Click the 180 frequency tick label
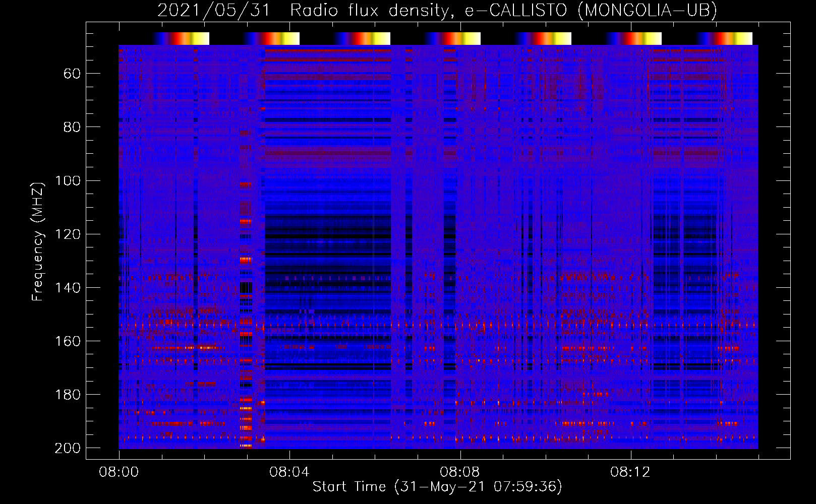The image size is (816, 504). click(68, 395)
